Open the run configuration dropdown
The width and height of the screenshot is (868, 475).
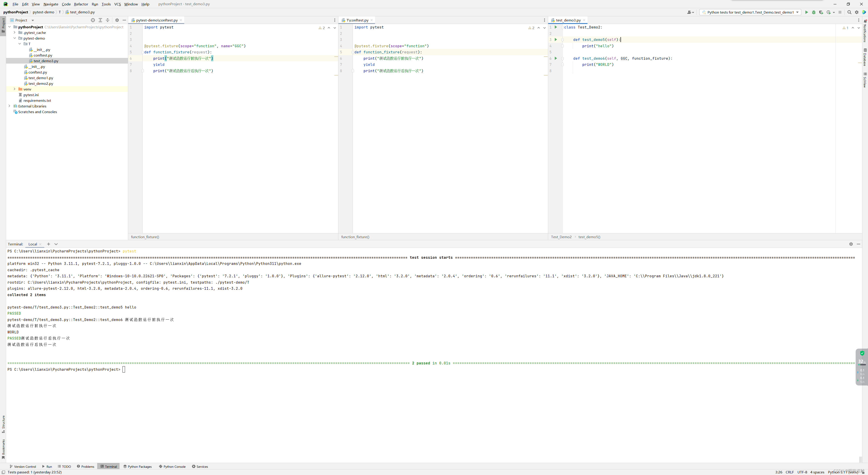(x=750, y=12)
